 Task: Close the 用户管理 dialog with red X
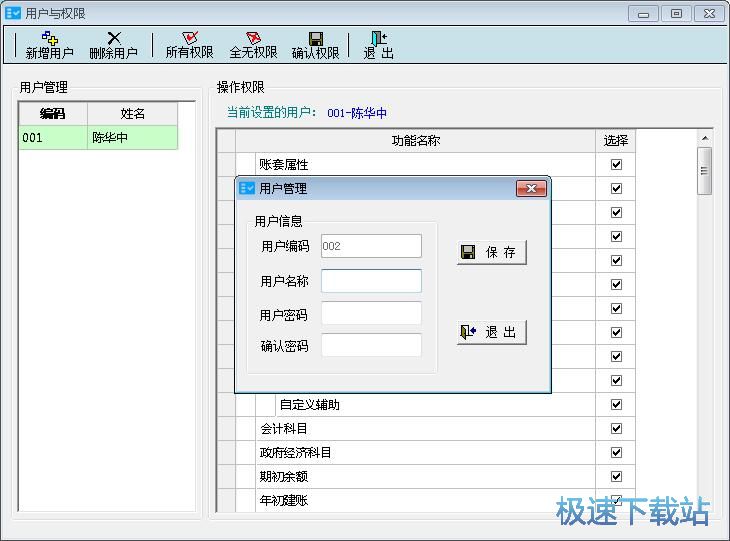coord(531,189)
